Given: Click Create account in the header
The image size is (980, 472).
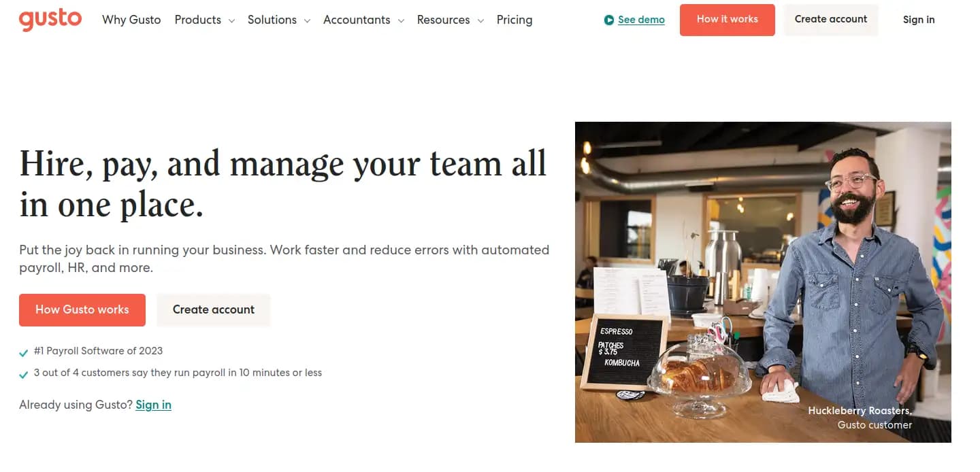Looking at the screenshot, I should (x=831, y=20).
